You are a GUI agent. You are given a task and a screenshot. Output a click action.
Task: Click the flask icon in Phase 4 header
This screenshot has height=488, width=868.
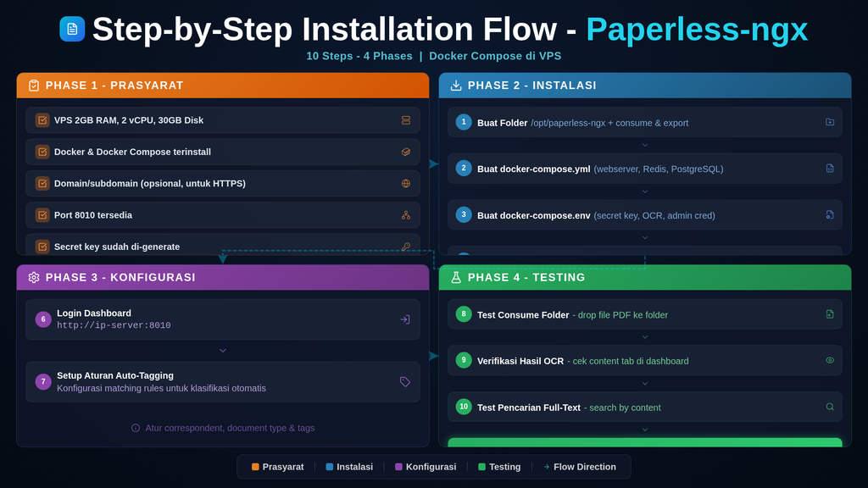click(x=455, y=277)
